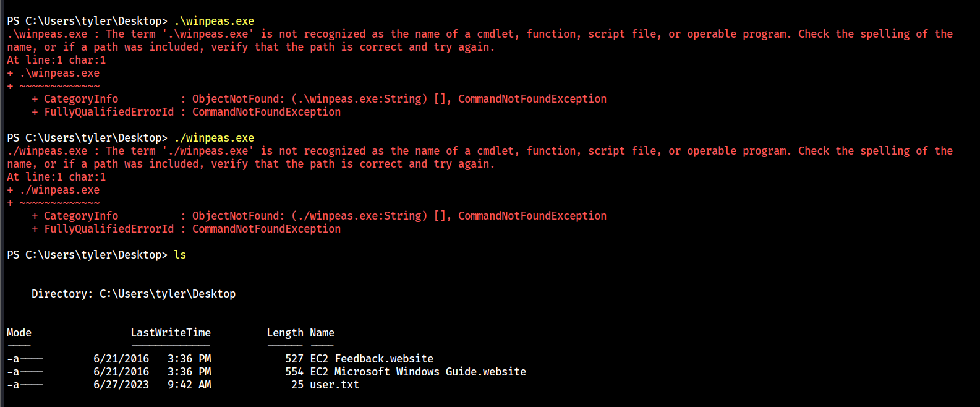The width and height of the screenshot is (980, 407).
Task: Click the file length value 527
Action: [x=294, y=359]
